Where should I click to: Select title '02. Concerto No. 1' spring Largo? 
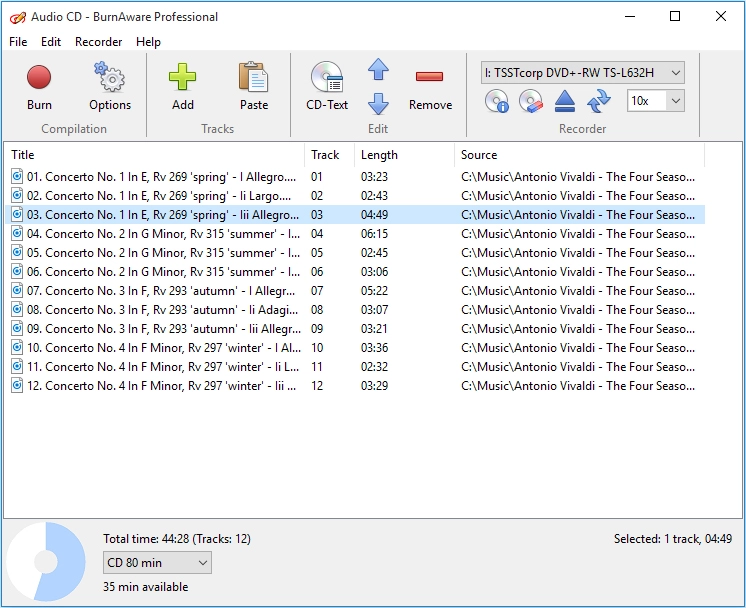click(159, 196)
